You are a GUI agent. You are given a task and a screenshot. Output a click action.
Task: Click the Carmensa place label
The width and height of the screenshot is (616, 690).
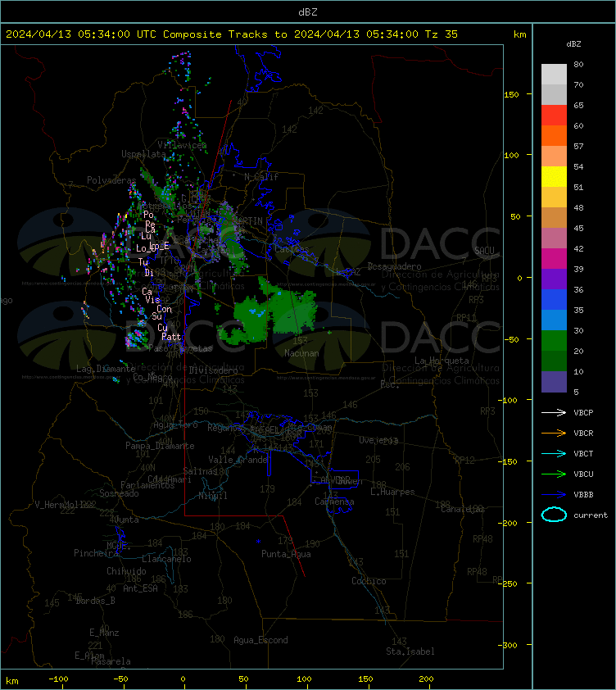(x=334, y=502)
